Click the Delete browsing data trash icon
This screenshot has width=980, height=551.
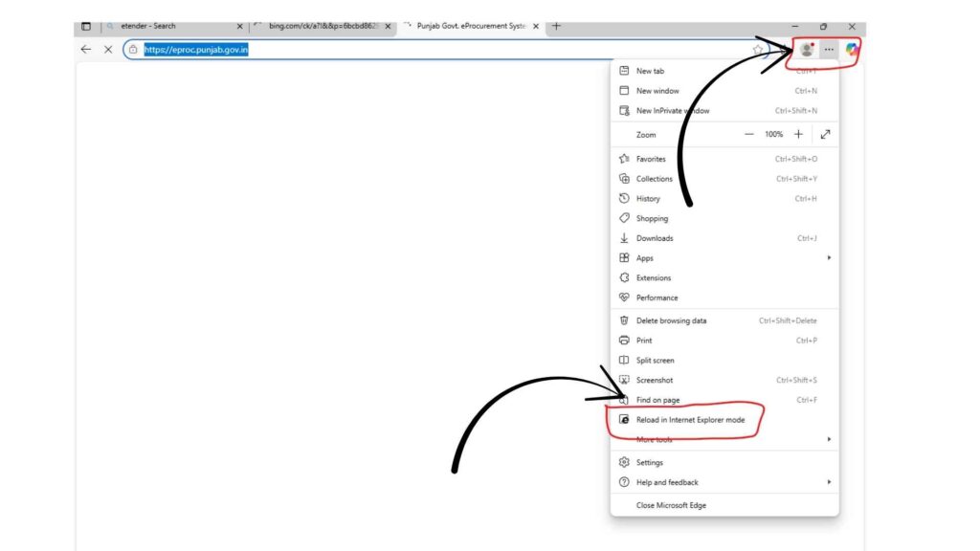[624, 320]
